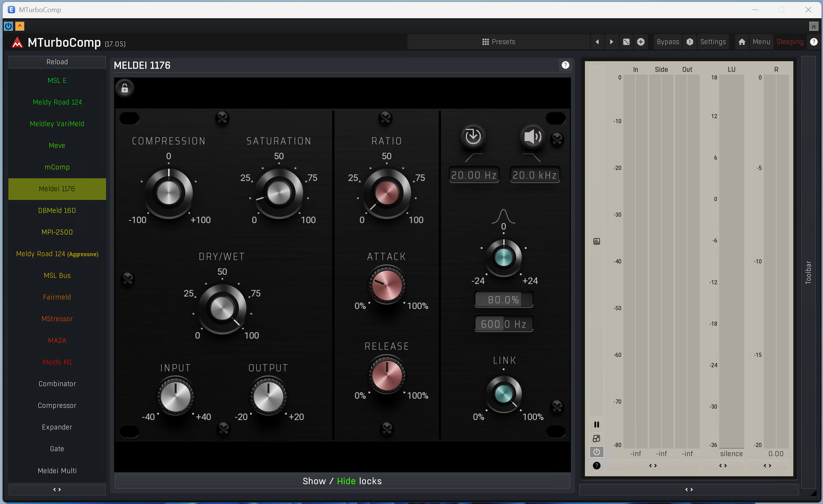The width and height of the screenshot is (823, 504).
Task: Add a new preset plus icon
Action: pyautogui.click(x=641, y=42)
